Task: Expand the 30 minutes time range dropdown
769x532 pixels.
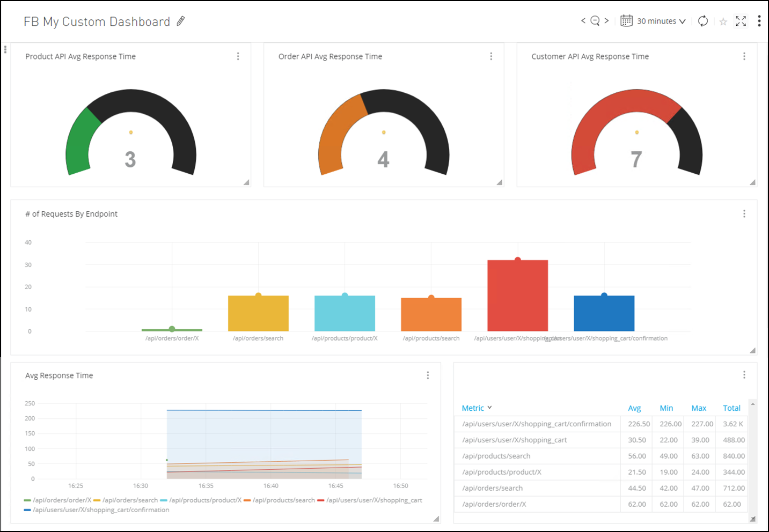Action: [661, 21]
